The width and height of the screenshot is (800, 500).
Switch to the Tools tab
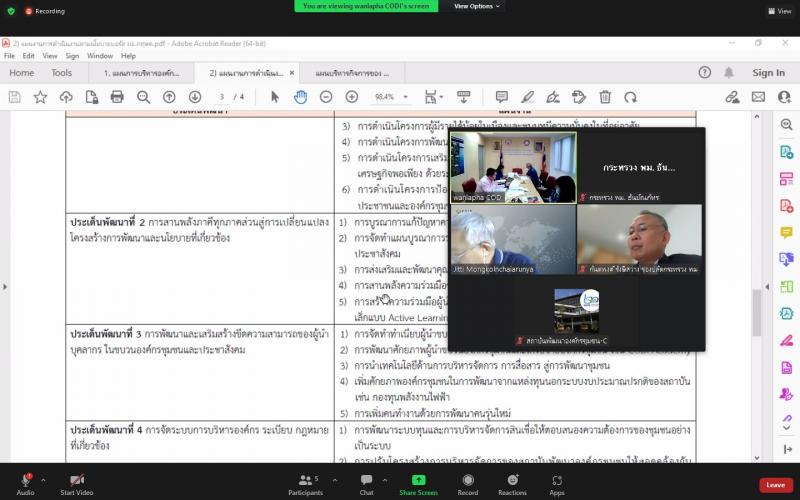pyautogui.click(x=61, y=73)
